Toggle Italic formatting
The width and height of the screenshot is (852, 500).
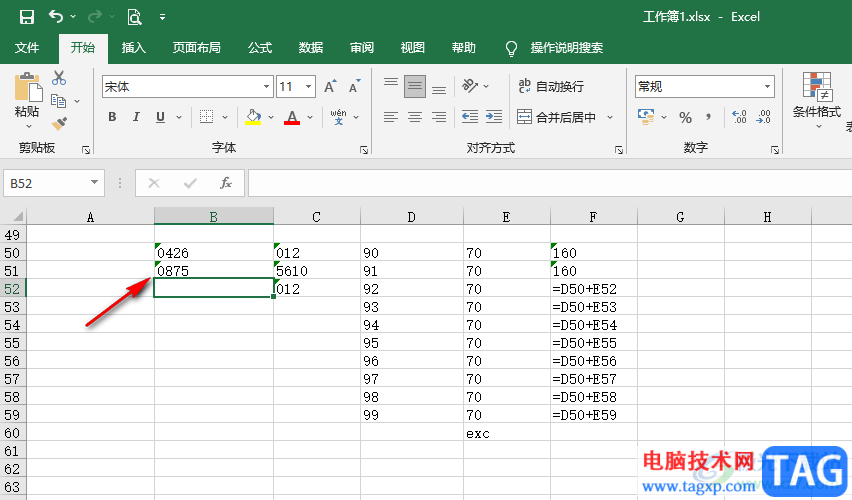point(136,117)
